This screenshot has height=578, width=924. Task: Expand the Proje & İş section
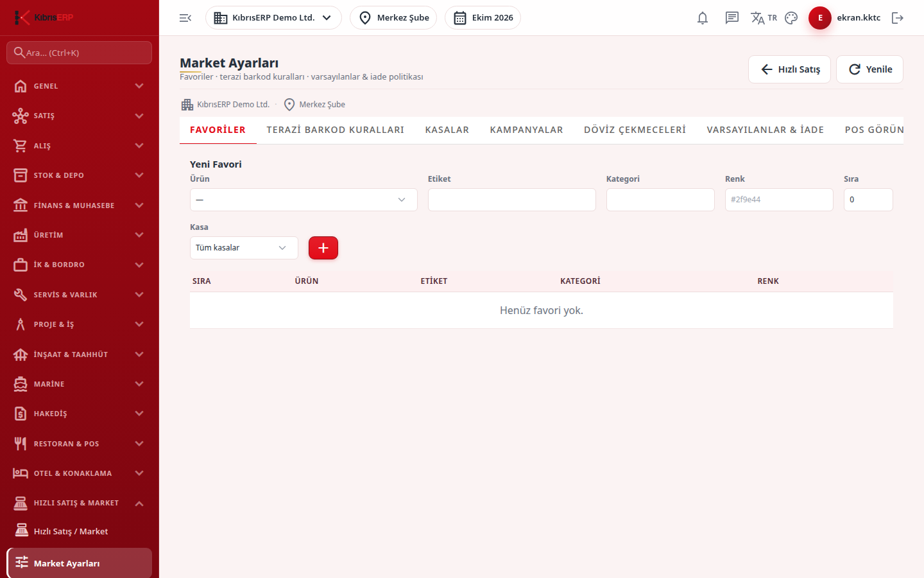point(80,324)
